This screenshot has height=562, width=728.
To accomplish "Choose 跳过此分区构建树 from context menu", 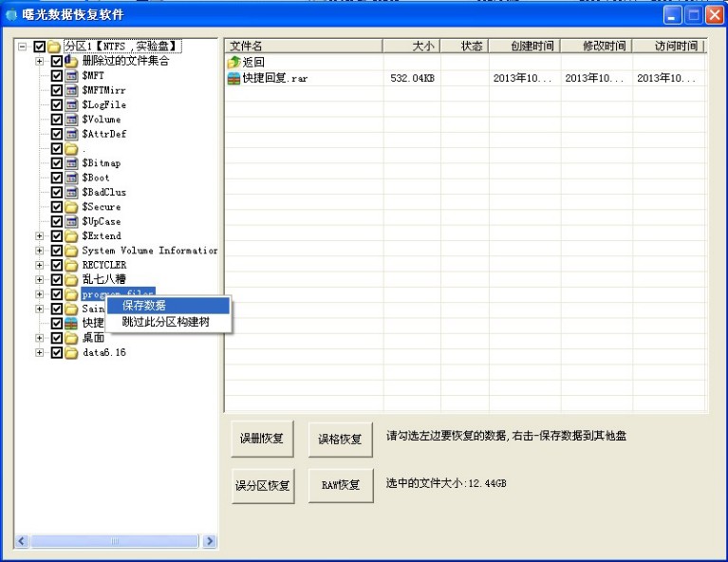I will coord(168,322).
